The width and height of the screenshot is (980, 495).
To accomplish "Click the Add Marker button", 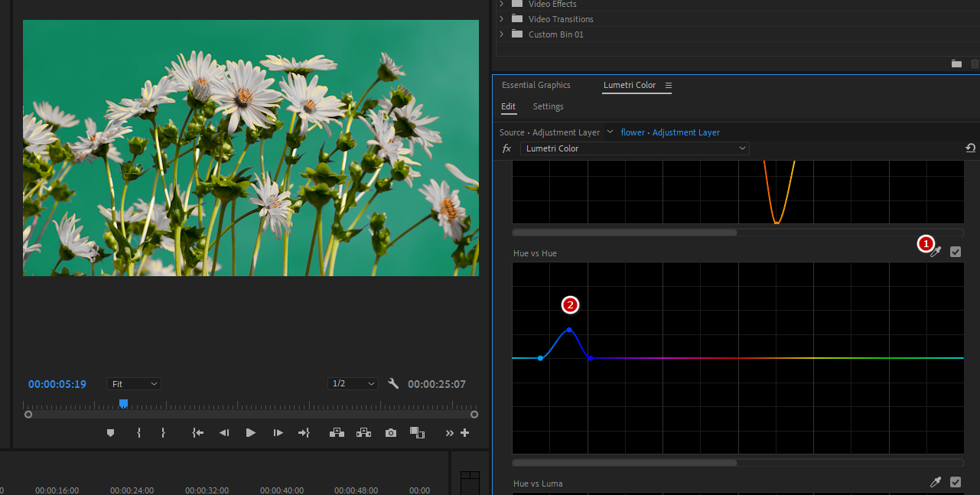I will click(x=110, y=433).
